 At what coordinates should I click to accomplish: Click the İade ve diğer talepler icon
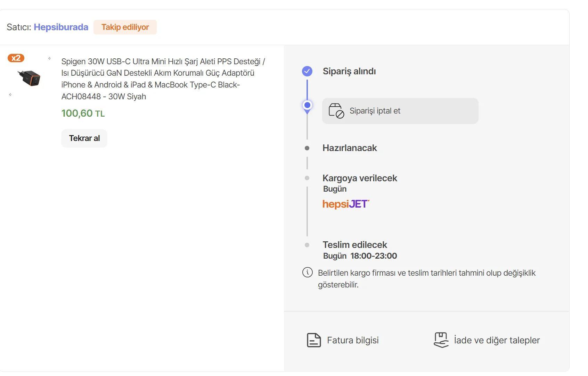[x=441, y=340]
